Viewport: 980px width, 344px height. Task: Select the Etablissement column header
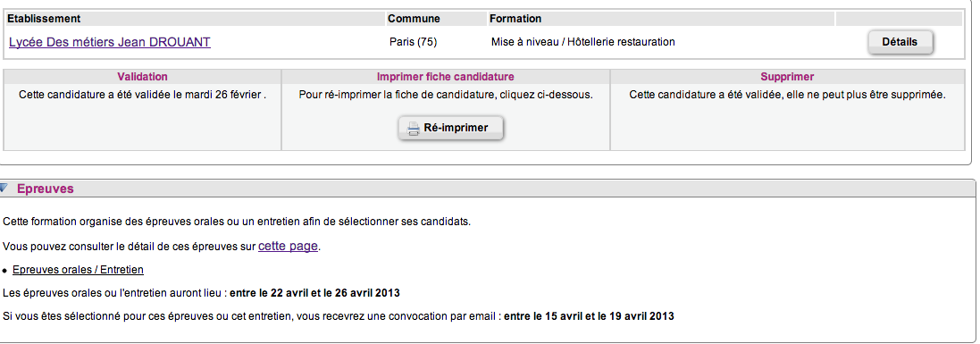pyautogui.click(x=44, y=19)
